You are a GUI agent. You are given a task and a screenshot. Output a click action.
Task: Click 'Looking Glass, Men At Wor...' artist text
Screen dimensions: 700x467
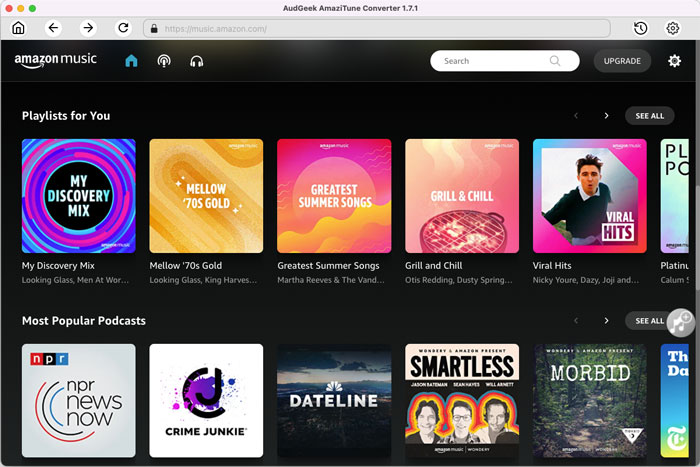coord(75,280)
